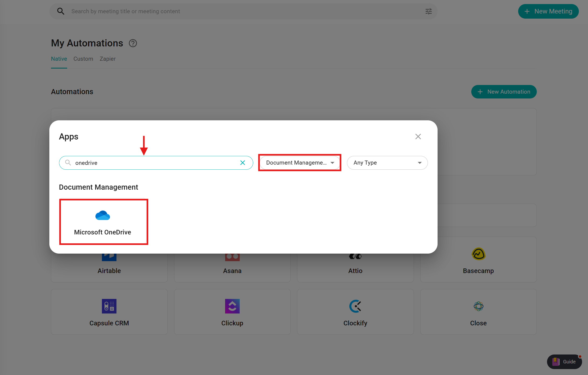Open the top search filter options icon
The height and width of the screenshot is (375, 588).
(428, 11)
